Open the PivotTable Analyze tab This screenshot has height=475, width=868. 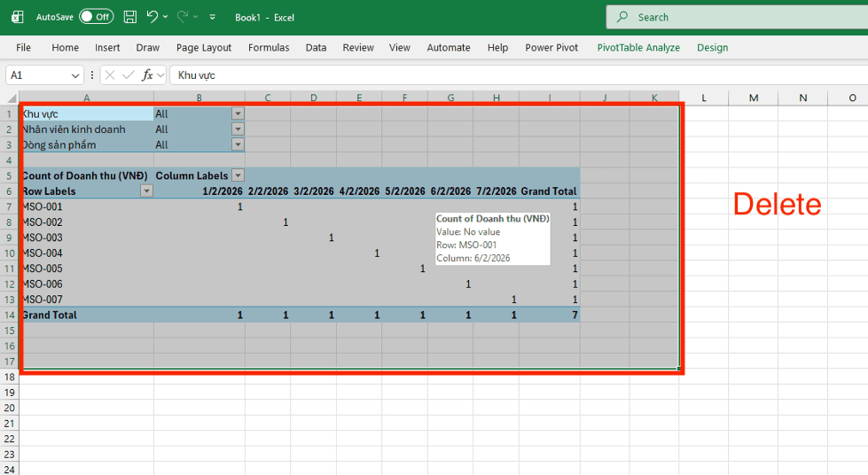pyautogui.click(x=638, y=48)
